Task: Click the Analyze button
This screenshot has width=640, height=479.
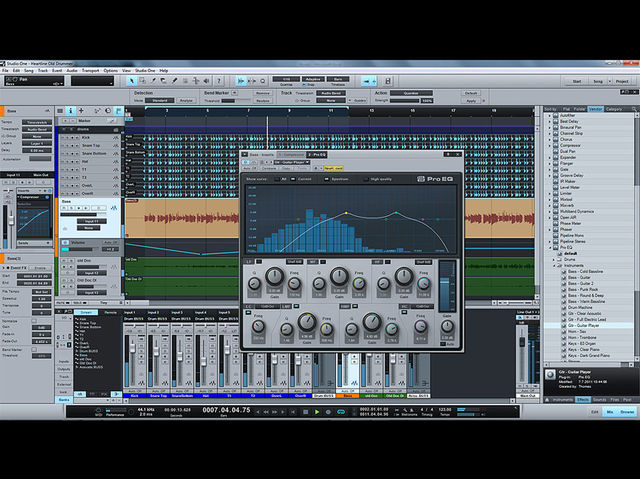Action: coord(186,100)
